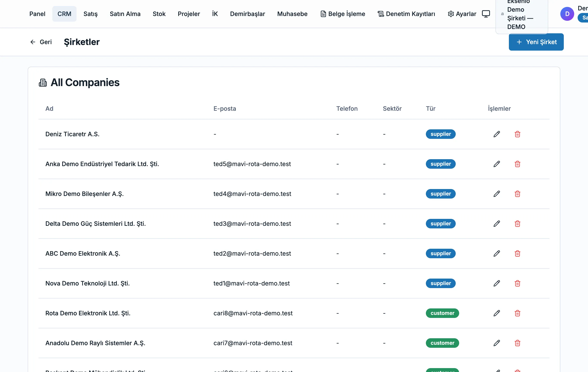
Task: Edit Deniz Ticaretr A.S. with pencil icon
Action: coord(497,134)
